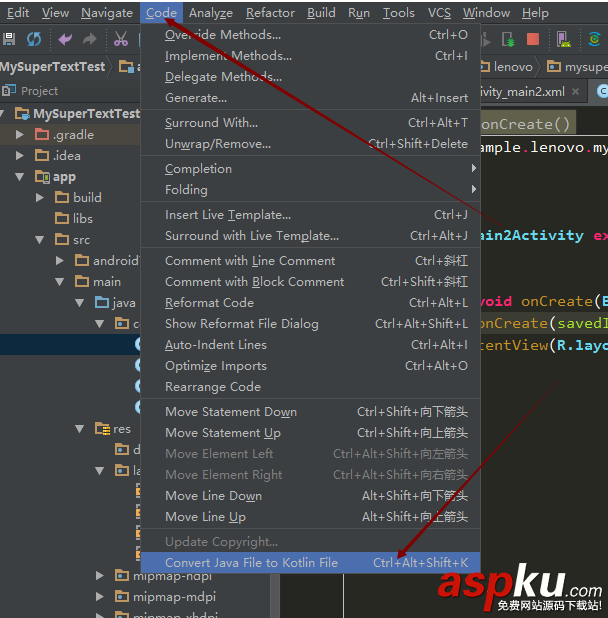Open the Window menu

[486, 13]
